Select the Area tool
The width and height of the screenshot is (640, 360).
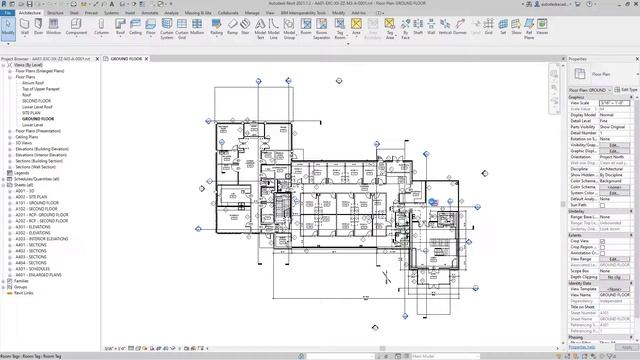[x=356, y=27]
